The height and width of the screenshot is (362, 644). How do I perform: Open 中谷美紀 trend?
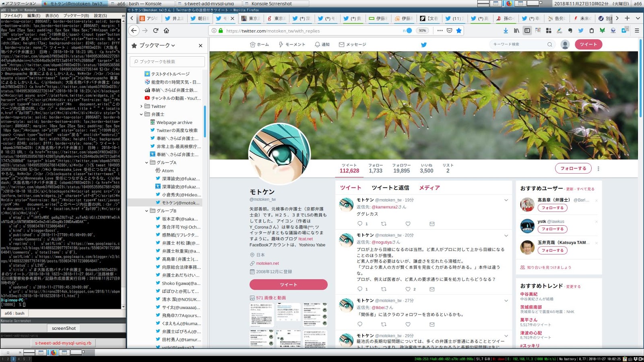[528, 294]
